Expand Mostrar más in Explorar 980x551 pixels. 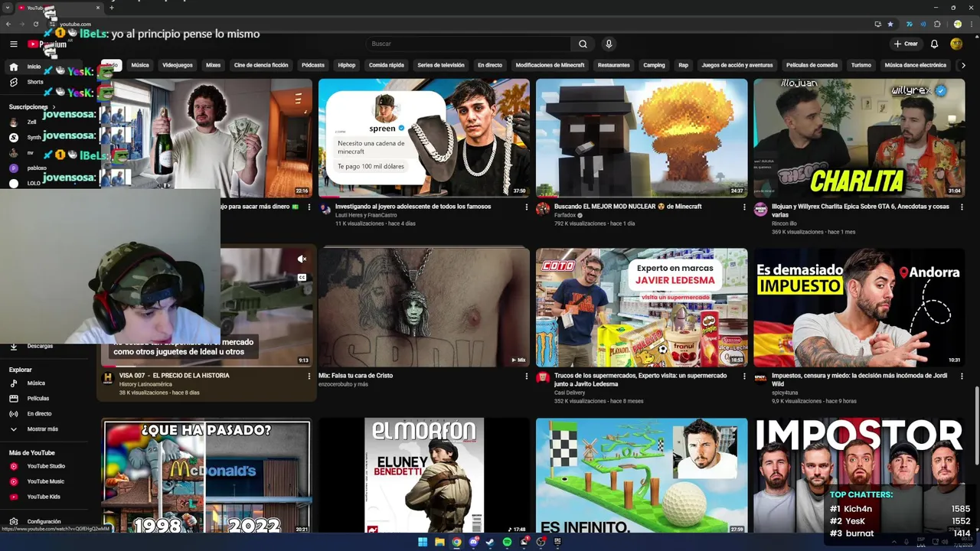pyautogui.click(x=42, y=429)
